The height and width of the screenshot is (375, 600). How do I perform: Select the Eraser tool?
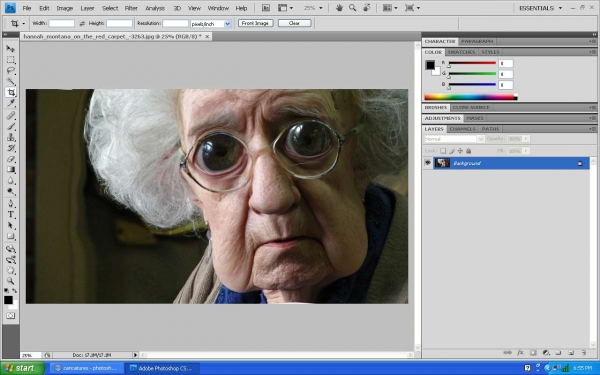click(x=10, y=159)
